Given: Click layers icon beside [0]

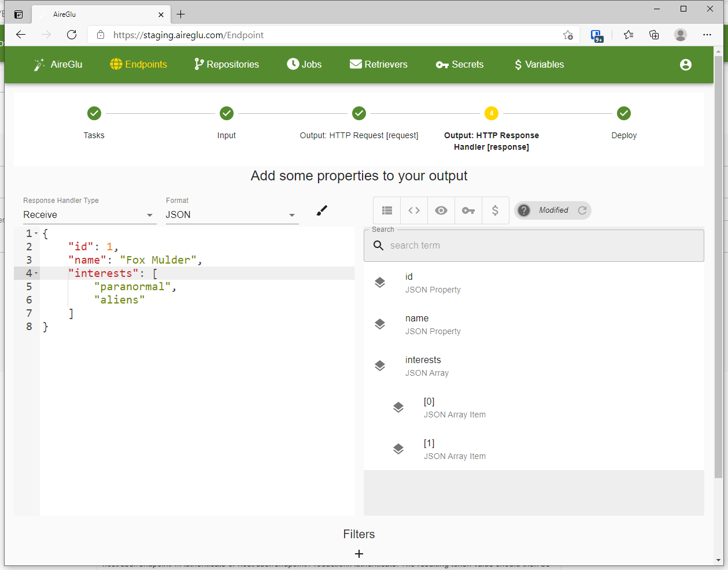Looking at the screenshot, I should [x=398, y=408].
